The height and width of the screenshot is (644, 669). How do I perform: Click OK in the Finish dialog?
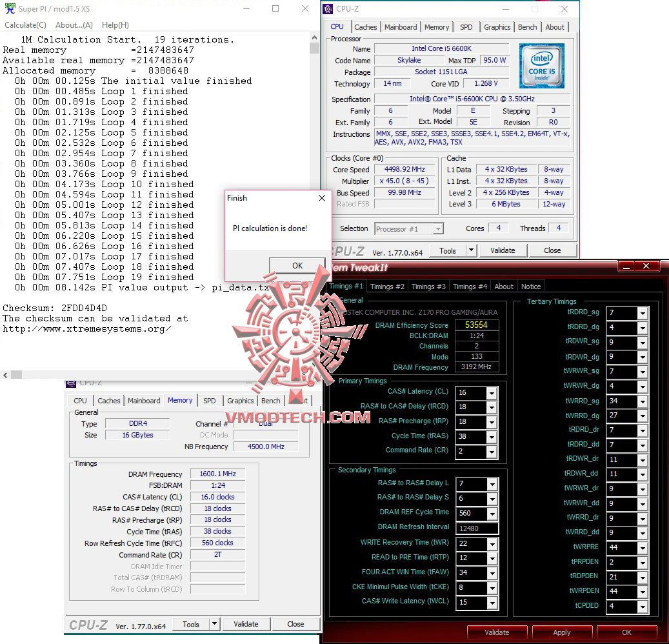(x=297, y=265)
